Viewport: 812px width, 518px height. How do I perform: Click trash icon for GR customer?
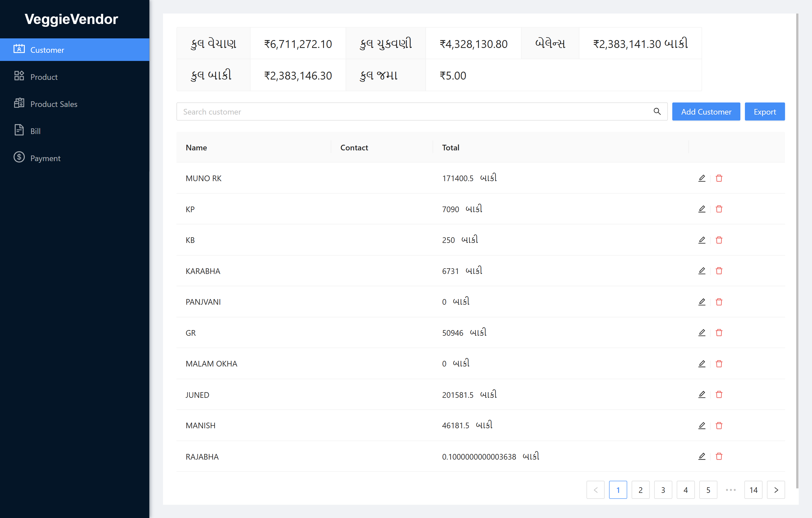pyautogui.click(x=719, y=333)
